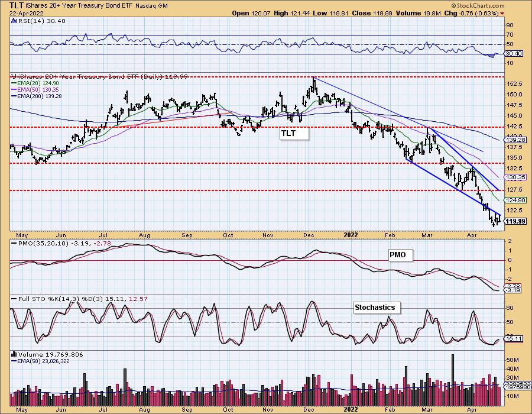Click the 139.28 price tag on axis

pyautogui.click(x=515, y=140)
